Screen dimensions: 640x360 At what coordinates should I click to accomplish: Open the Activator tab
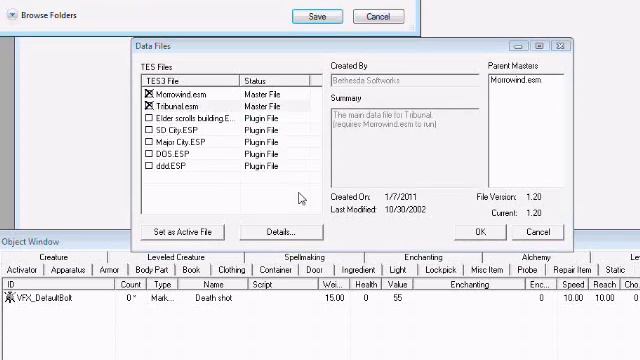click(x=22, y=270)
